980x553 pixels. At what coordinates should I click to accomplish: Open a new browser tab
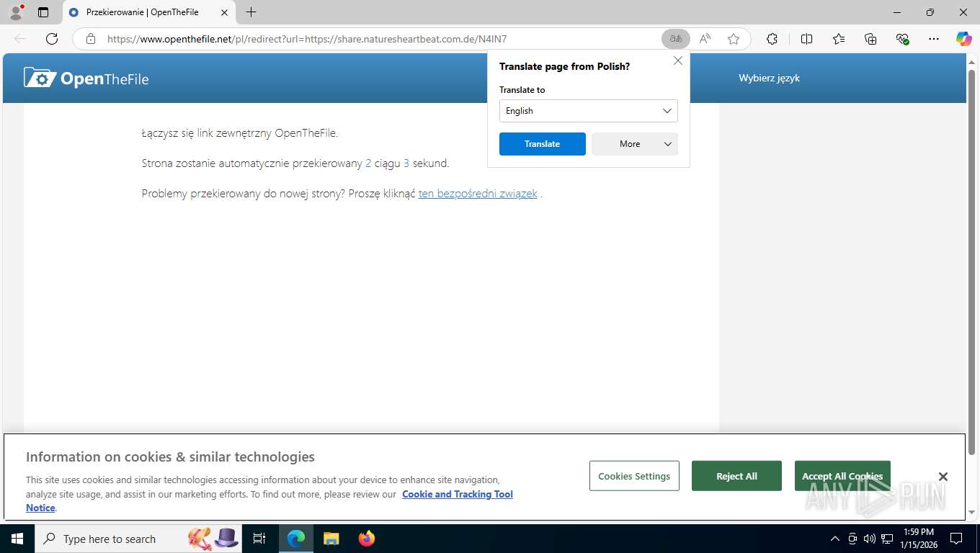point(251,12)
